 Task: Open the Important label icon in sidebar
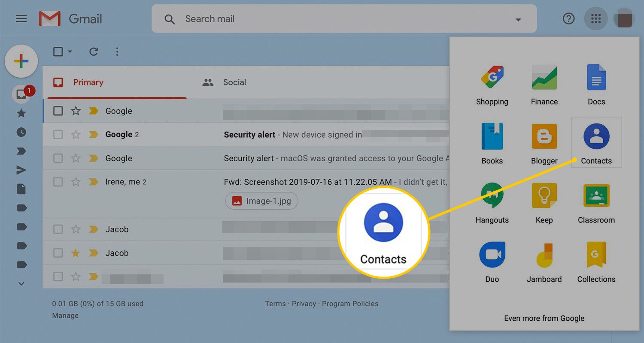tap(21, 151)
